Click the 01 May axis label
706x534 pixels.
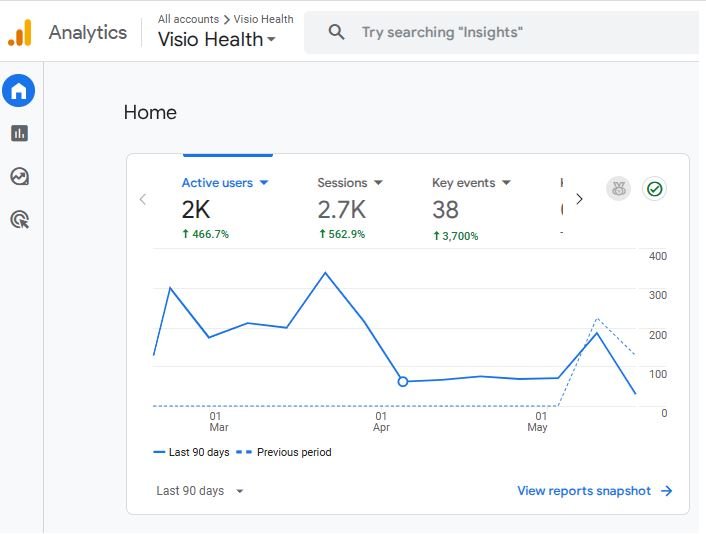(x=538, y=422)
